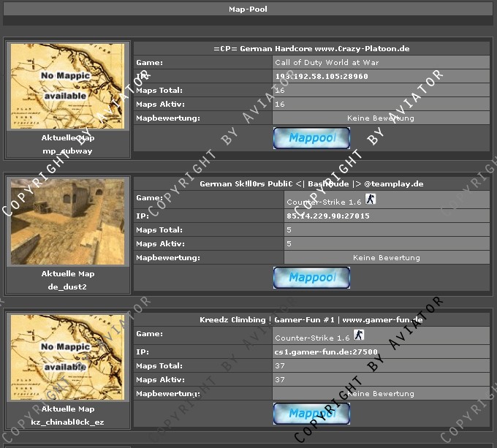Image resolution: width=497 pixels, height=448 pixels.
Task: Click the IP 85.14.229.90:27015
Action: (328, 216)
